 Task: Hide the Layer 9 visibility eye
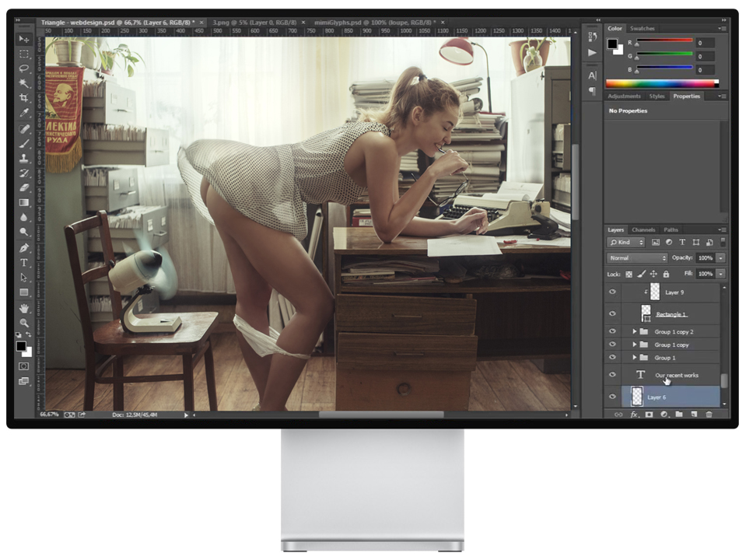[x=612, y=292]
